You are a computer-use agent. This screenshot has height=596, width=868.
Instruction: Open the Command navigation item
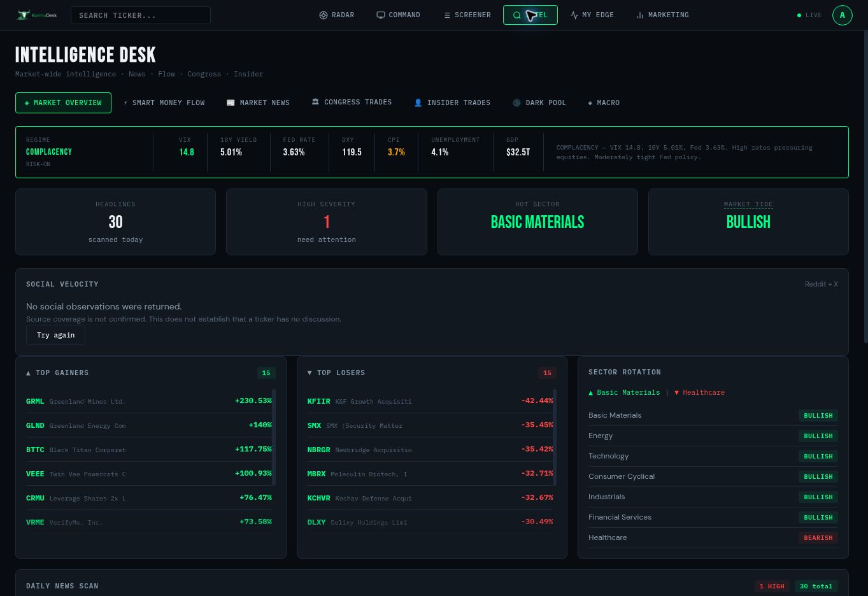point(398,15)
